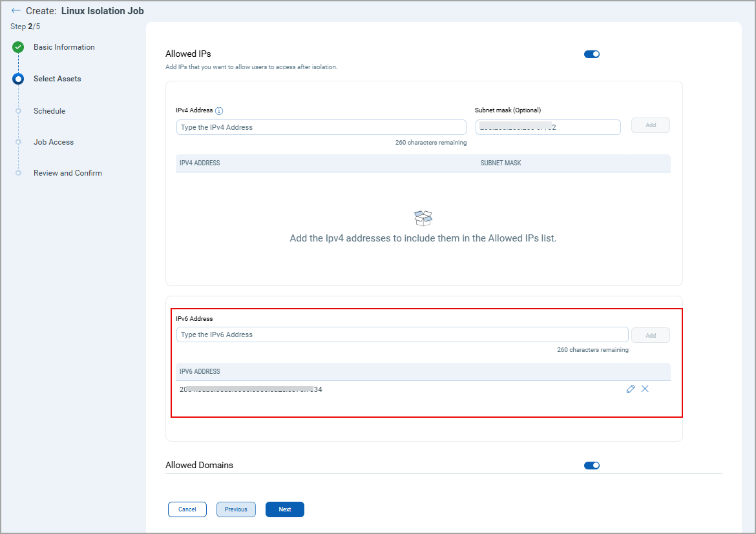Viewport: 756px width, 534px height.
Task: Click the back arrow beside Create title
Action: pyautogui.click(x=16, y=11)
